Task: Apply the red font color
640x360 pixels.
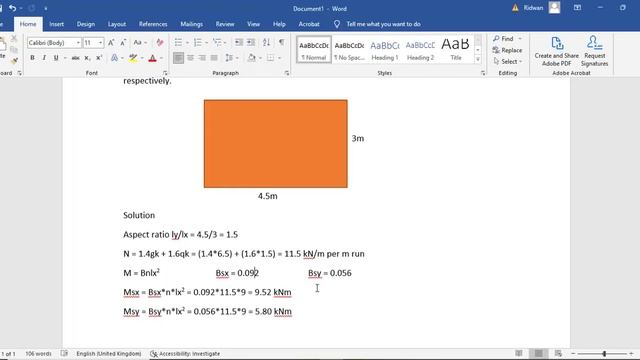Action: [x=152, y=58]
